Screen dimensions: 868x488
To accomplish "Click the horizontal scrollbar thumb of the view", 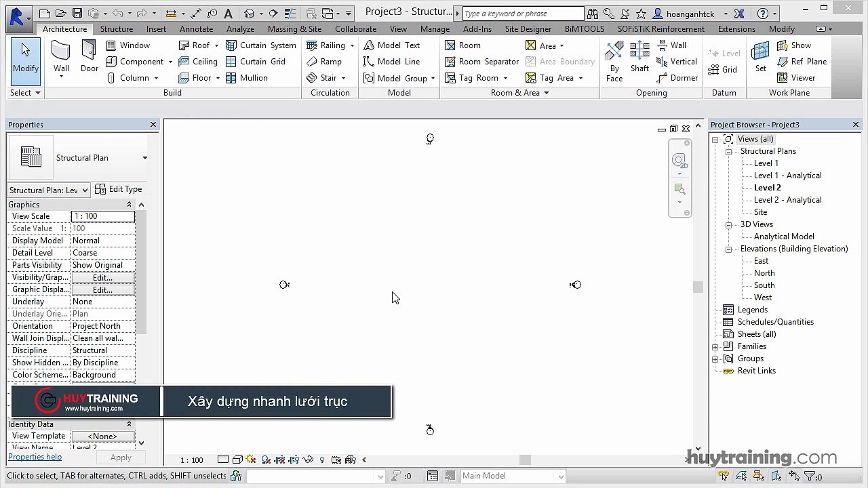I will (525, 460).
